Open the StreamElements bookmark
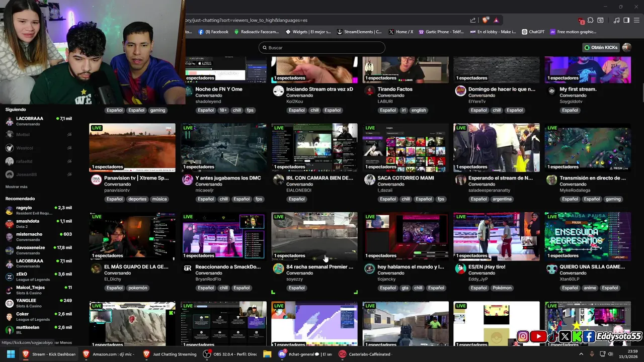The height and width of the screenshot is (362, 644). point(359,32)
